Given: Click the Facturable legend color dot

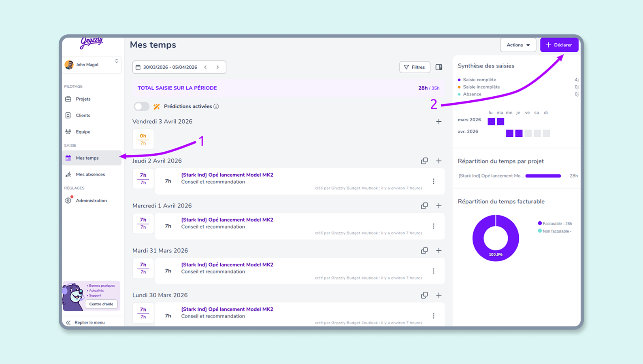Looking at the screenshot, I should (540, 223).
